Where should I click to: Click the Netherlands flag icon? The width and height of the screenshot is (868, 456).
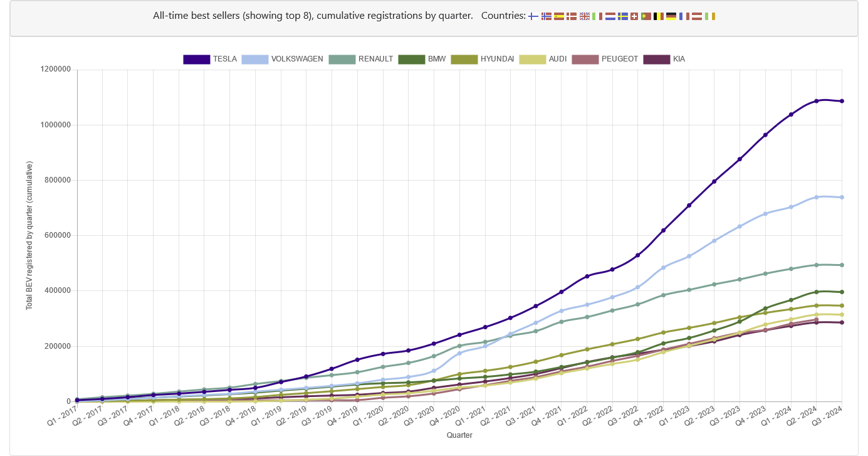point(610,16)
